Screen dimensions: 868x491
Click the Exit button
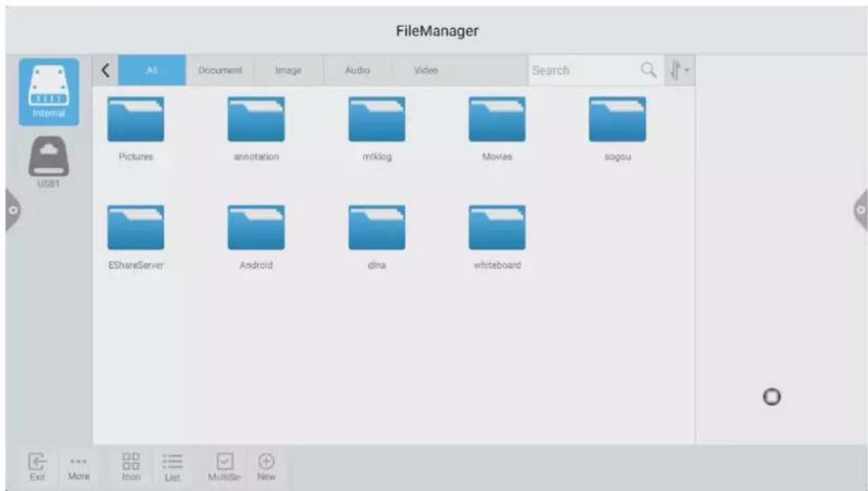[x=37, y=466]
